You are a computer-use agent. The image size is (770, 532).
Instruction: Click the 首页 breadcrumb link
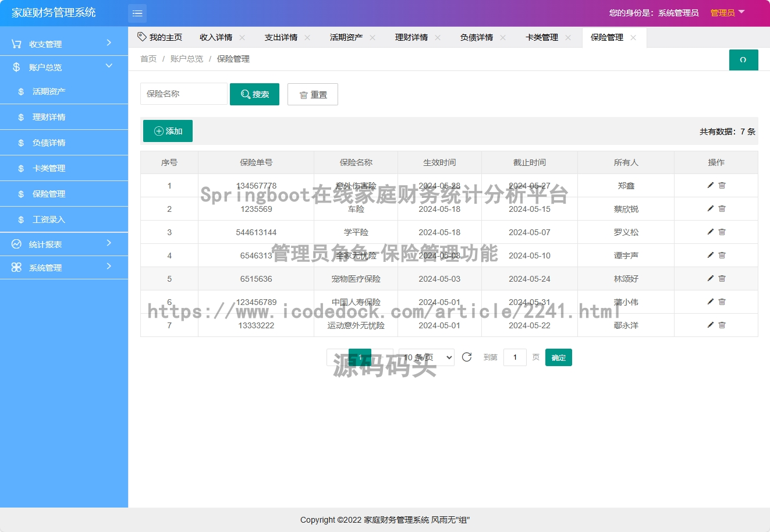click(148, 59)
